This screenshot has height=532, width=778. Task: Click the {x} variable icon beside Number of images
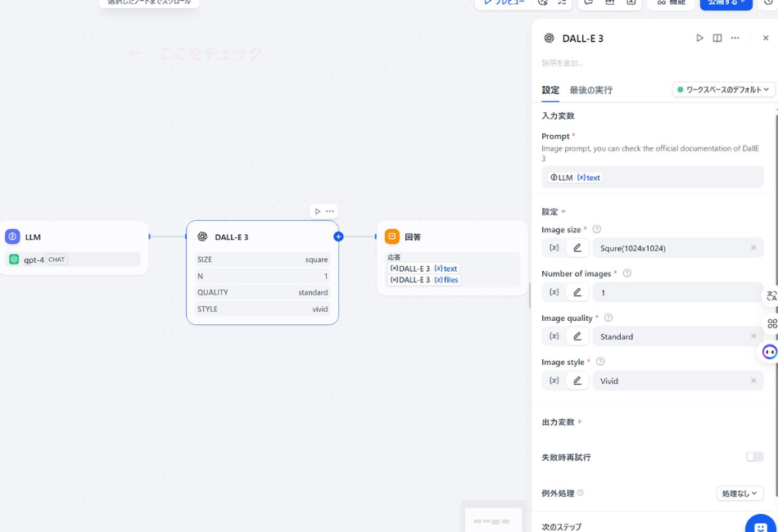(x=553, y=291)
